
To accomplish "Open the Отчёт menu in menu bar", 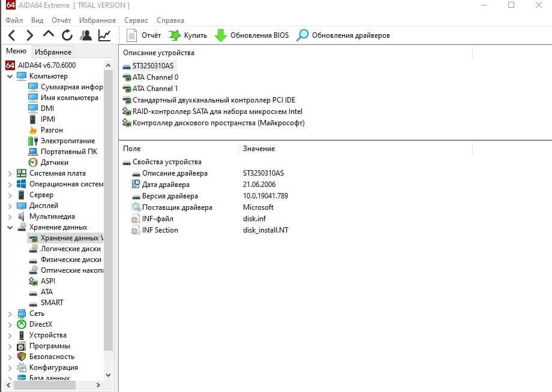I will click(61, 20).
